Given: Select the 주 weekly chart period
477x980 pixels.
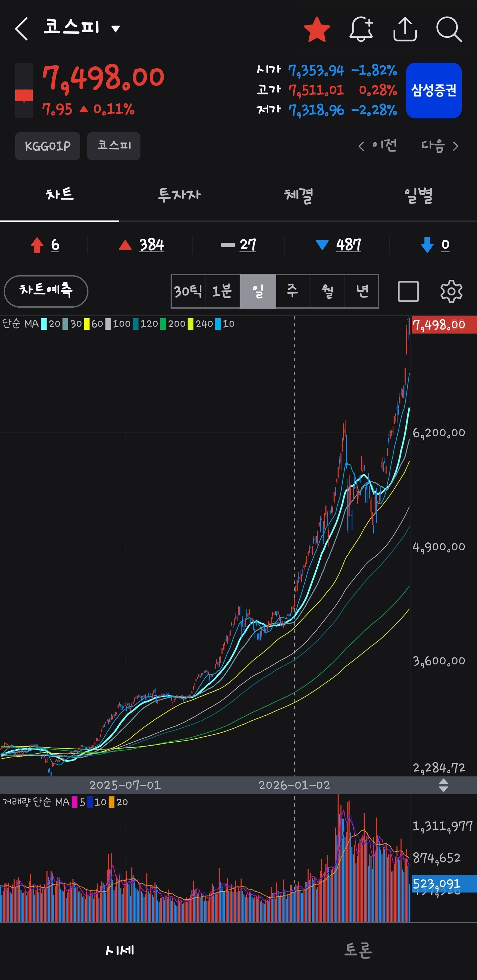Looking at the screenshot, I should point(292,291).
